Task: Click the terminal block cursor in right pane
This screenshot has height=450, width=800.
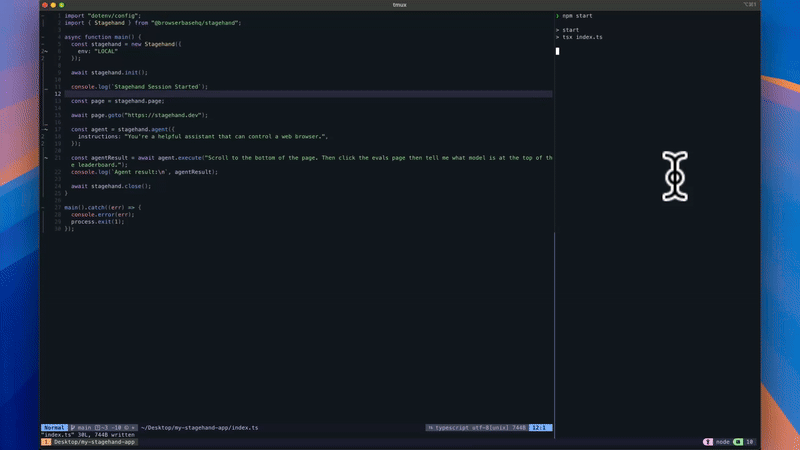Action: click(x=557, y=51)
